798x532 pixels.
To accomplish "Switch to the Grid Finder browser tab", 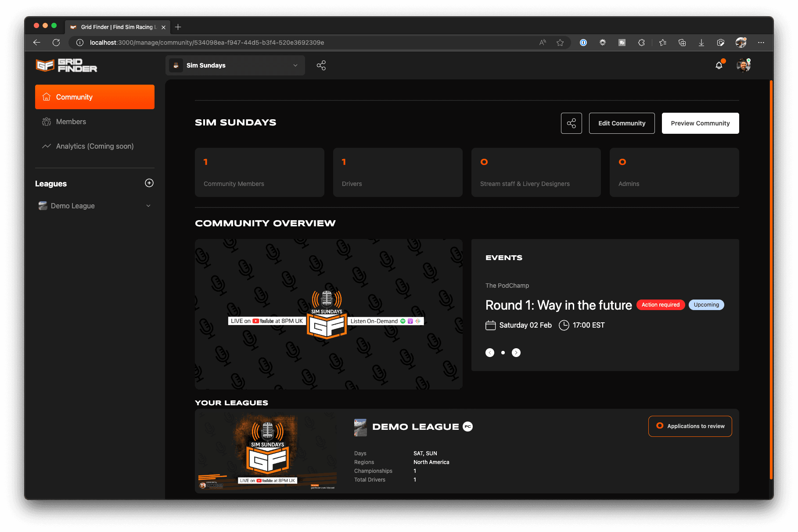I will (x=116, y=27).
